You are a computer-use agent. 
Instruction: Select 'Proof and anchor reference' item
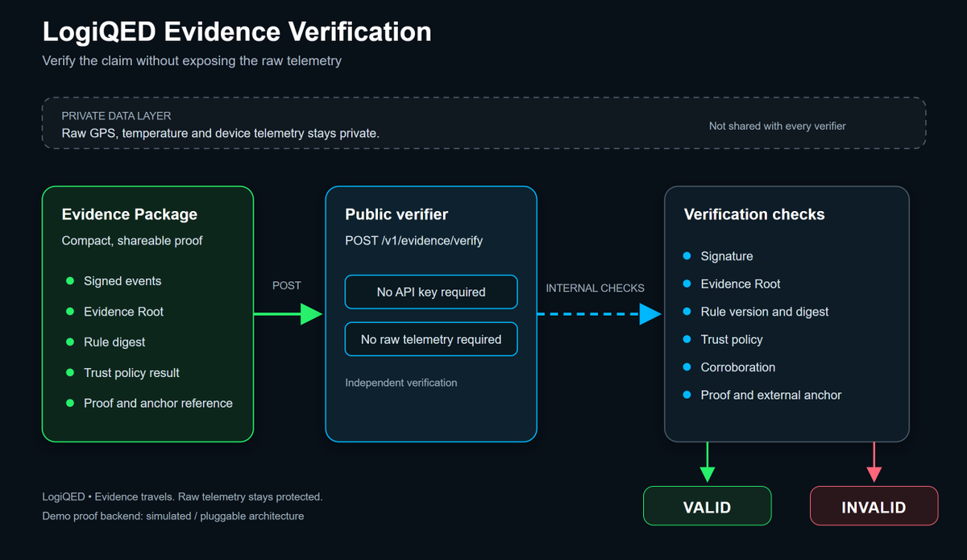pyautogui.click(x=158, y=404)
